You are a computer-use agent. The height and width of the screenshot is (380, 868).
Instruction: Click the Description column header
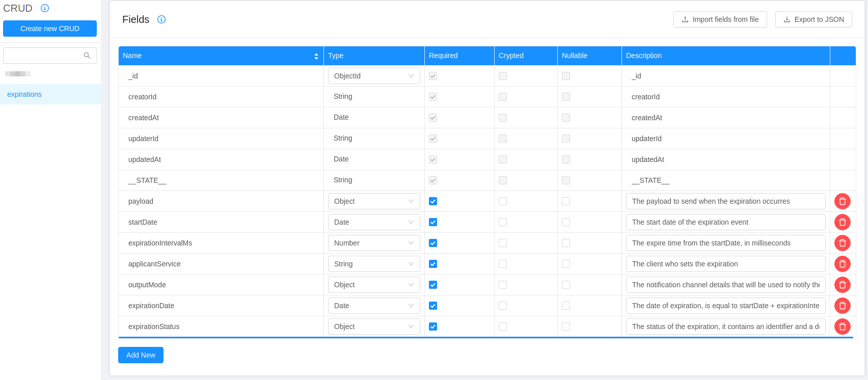pos(644,56)
